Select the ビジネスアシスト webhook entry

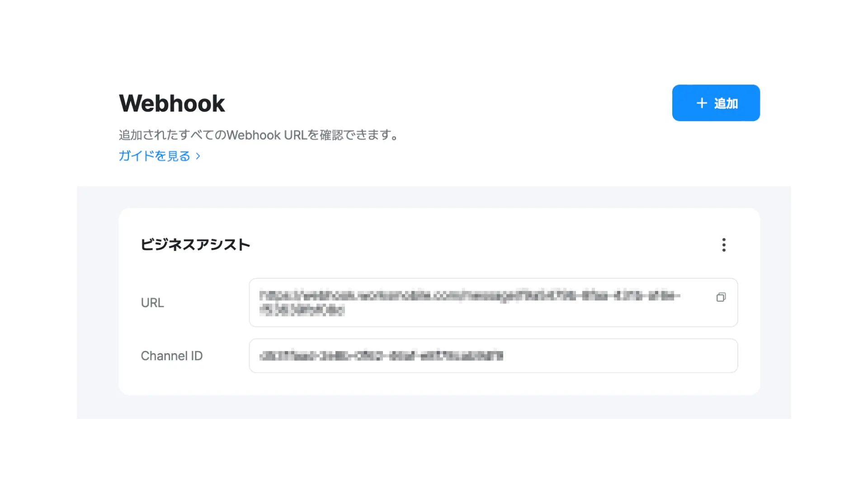click(x=196, y=244)
